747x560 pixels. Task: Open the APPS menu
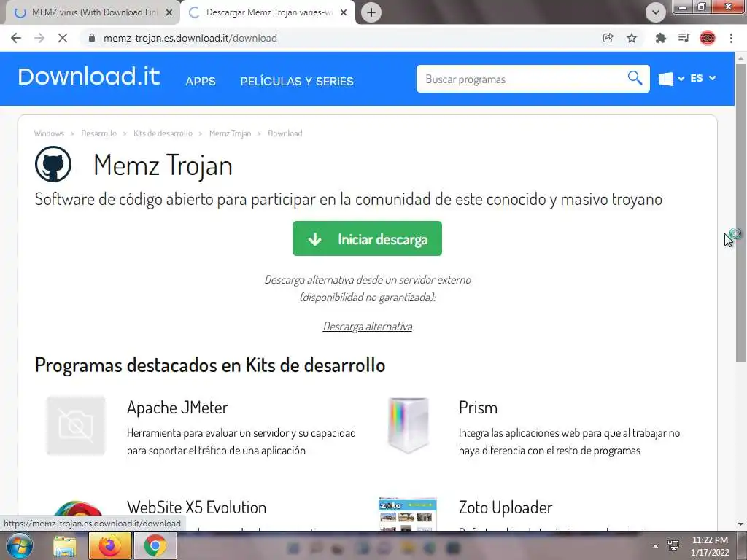tap(201, 82)
